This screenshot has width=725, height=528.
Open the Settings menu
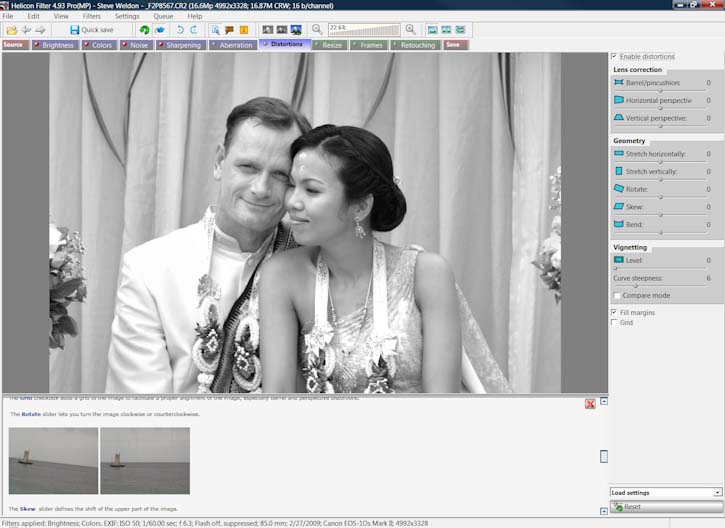point(127,16)
